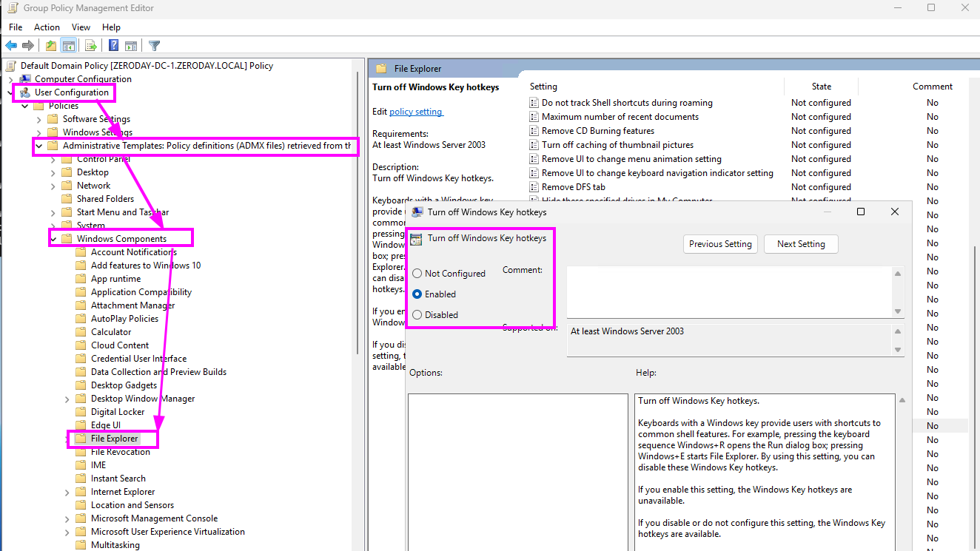Click policy icon for Remove DFS tab
This screenshot has width=980, height=551.
click(534, 187)
